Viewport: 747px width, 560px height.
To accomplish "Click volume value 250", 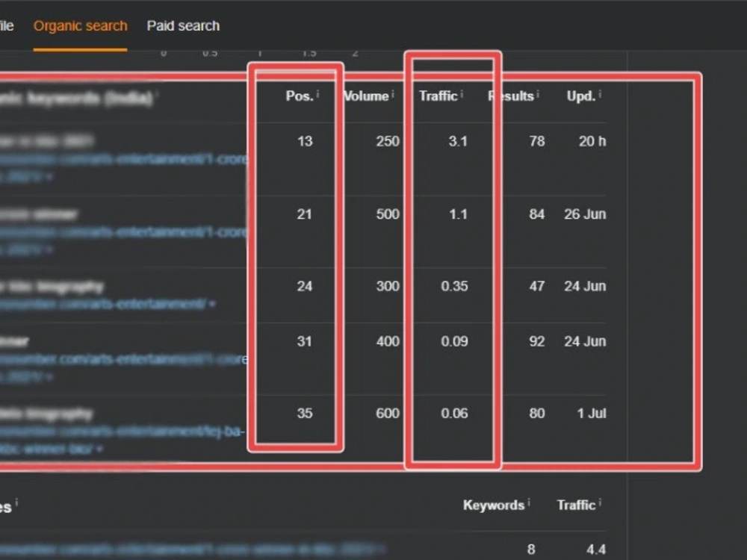I will coord(388,141).
